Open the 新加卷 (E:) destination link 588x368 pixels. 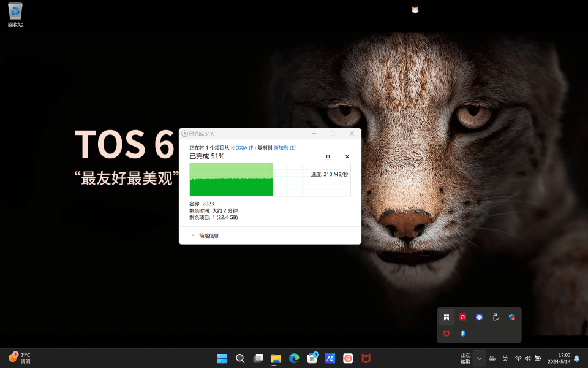[x=285, y=148]
